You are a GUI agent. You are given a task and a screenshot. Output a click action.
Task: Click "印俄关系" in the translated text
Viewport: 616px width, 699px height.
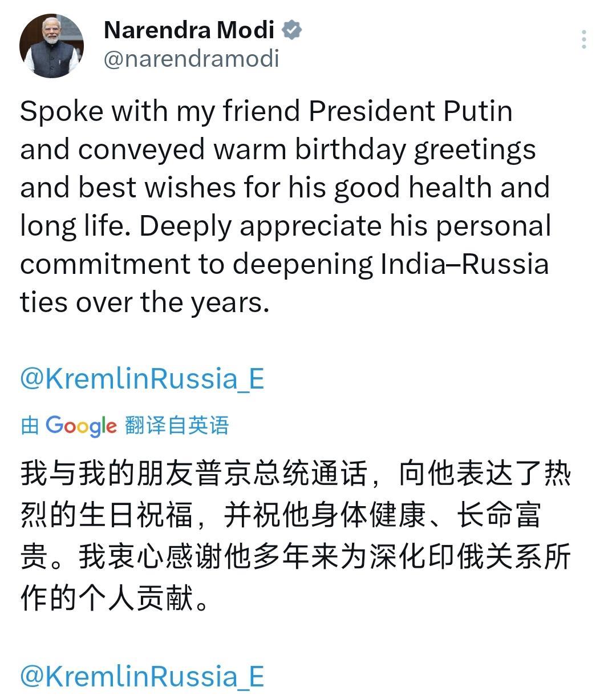click(x=484, y=557)
